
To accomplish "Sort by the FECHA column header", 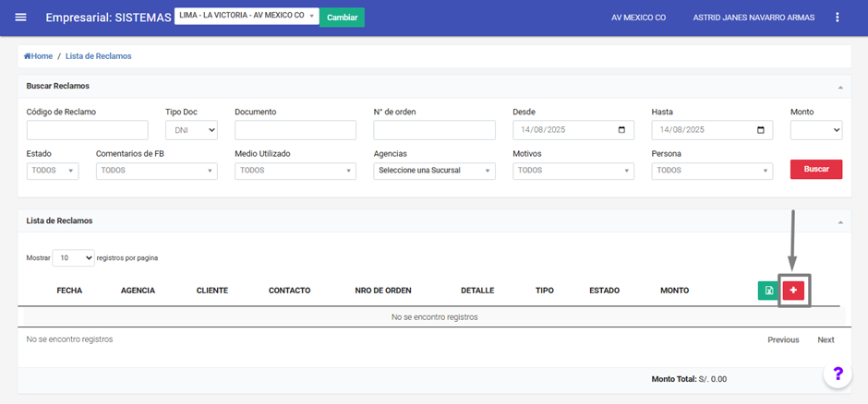I will click(x=69, y=291).
